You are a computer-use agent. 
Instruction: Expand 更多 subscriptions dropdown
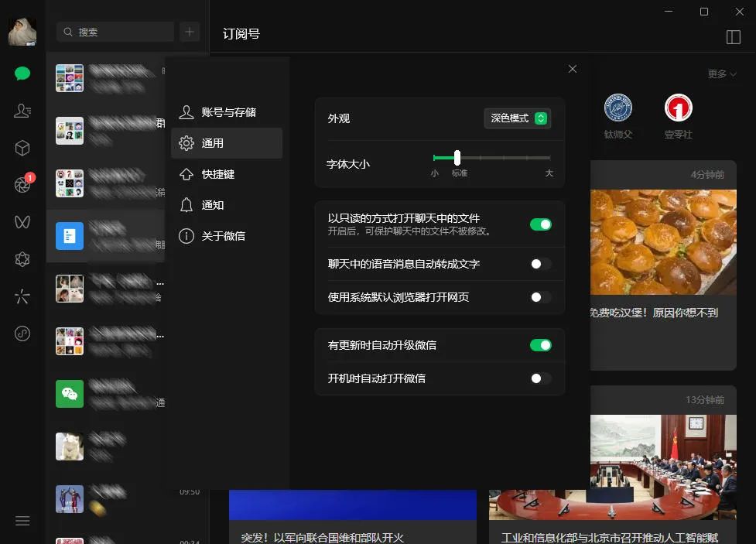tap(722, 74)
